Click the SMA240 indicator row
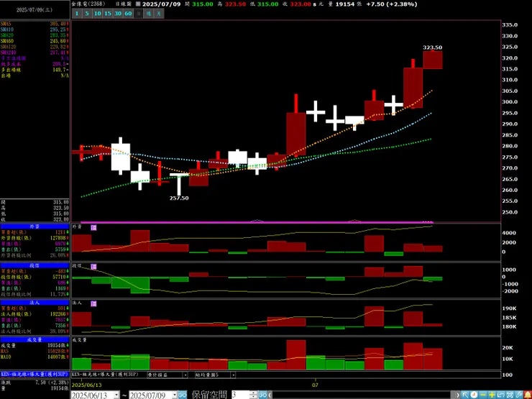This screenshot has width=532, height=399. tap(35, 52)
